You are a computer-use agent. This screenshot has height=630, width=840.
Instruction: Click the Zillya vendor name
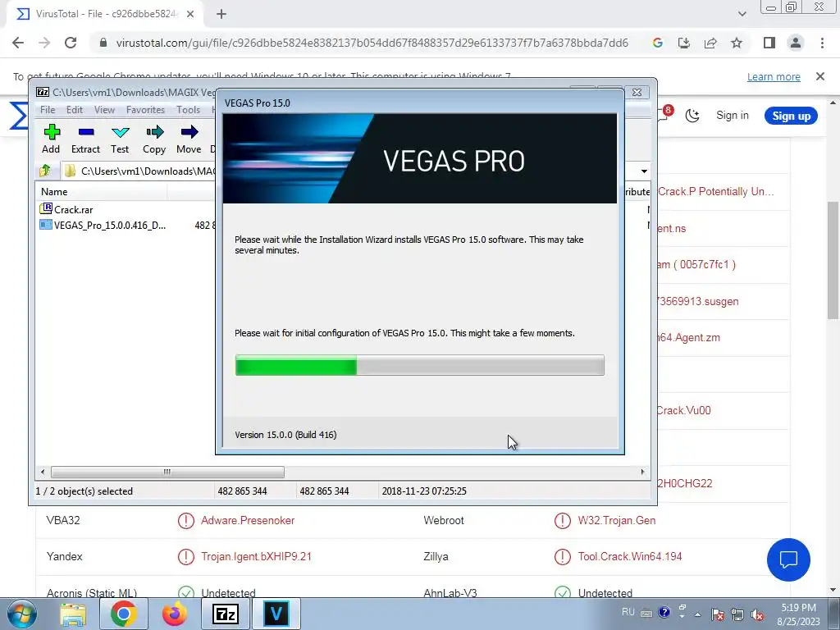point(436,557)
